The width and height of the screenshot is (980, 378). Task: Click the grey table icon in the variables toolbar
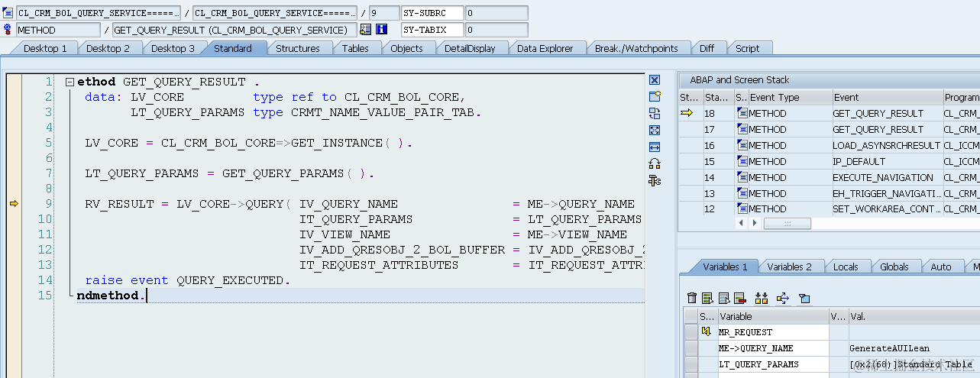click(723, 298)
